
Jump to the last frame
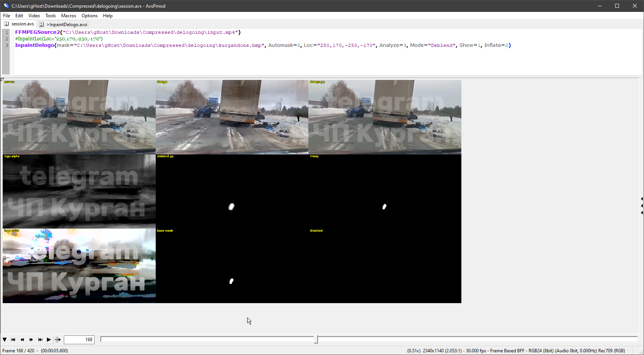40,340
